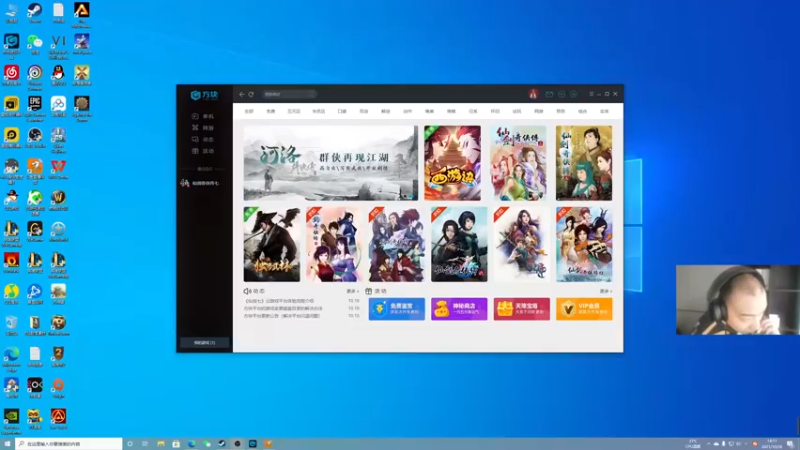The width and height of the screenshot is (800, 450).
Task: Open Steam from the taskbar
Action: (x=222, y=444)
